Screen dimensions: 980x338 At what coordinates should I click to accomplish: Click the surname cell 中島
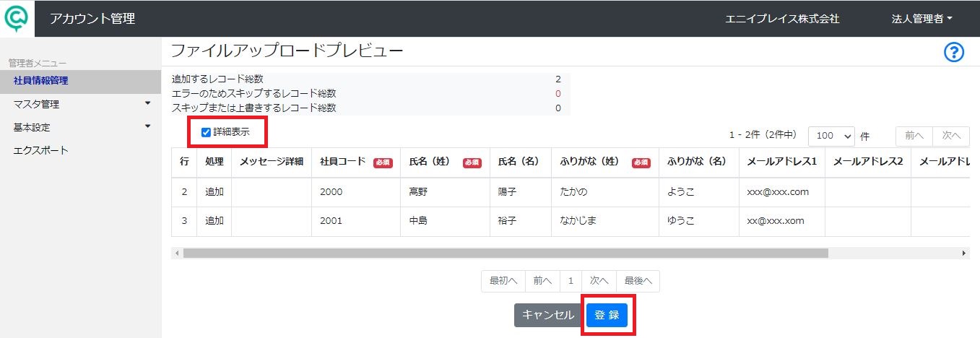click(445, 221)
